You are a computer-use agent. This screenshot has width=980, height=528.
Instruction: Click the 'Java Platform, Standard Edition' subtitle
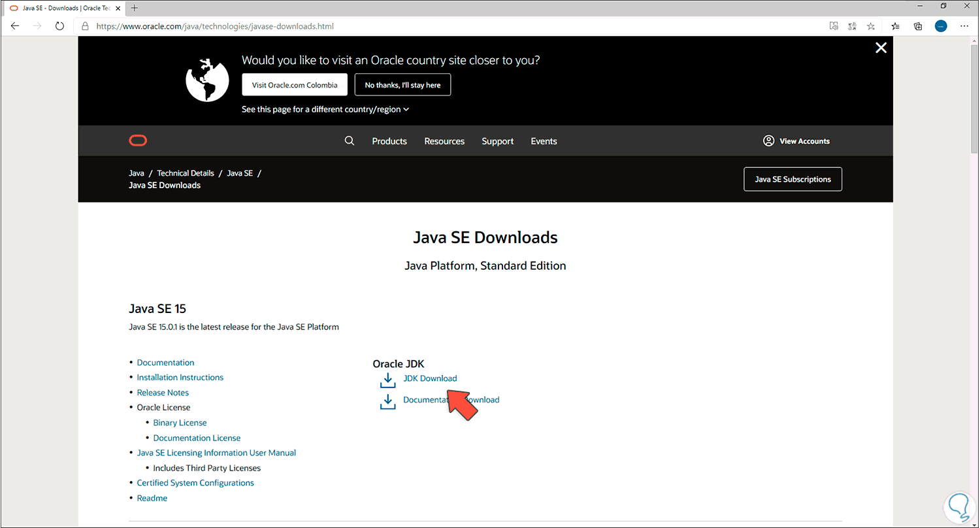[485, 266]
